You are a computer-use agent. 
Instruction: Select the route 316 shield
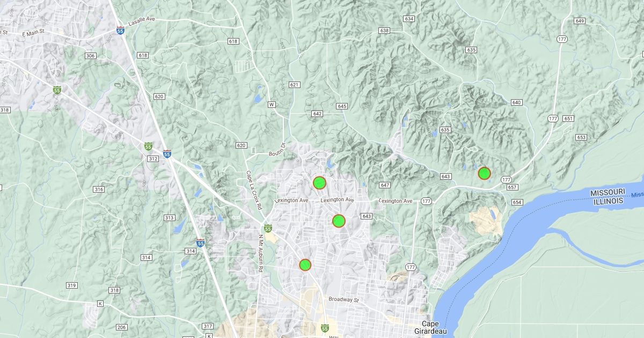click(x=99, y=189)
